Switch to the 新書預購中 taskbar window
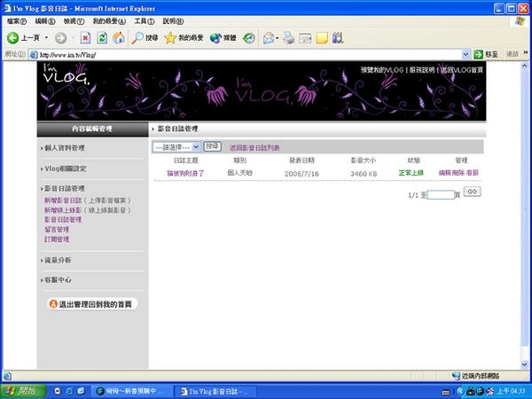The image size is (532, 399). pos(132,392)
